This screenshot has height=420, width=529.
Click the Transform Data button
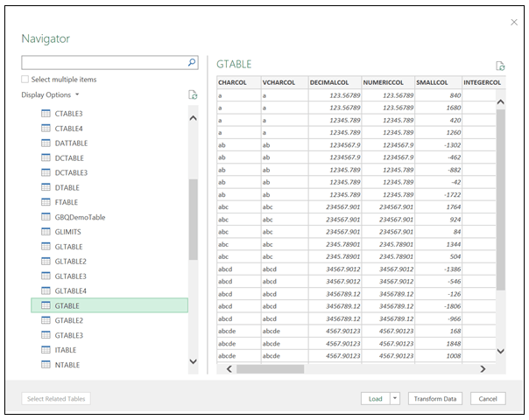(435, 398)
